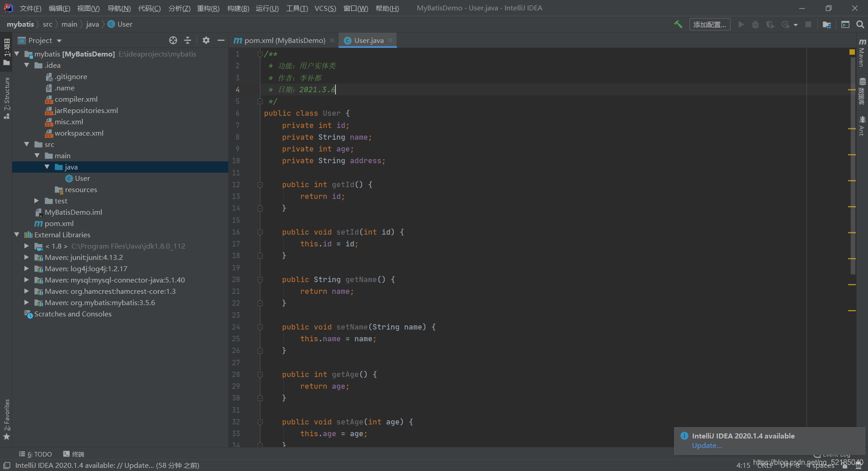Close the User.java editor tab
868x471 pixels.
tap(390, 40)
